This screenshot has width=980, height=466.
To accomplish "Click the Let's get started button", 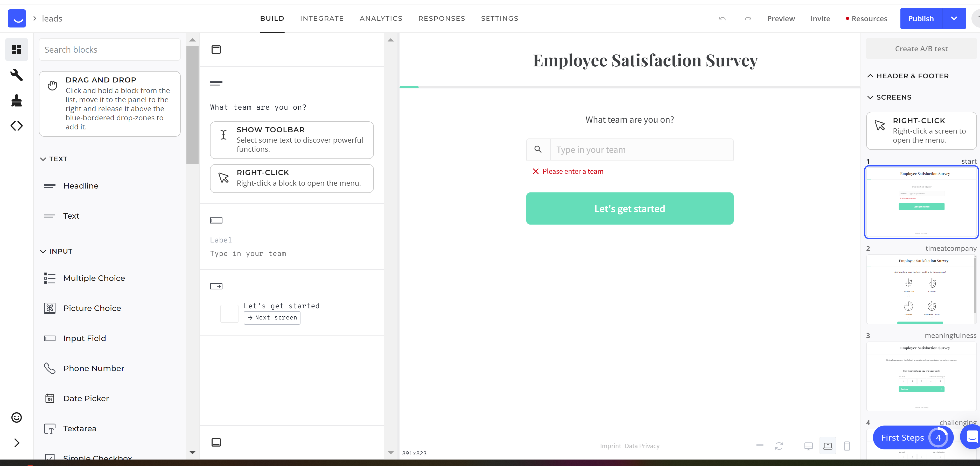I will click(630, 208).
